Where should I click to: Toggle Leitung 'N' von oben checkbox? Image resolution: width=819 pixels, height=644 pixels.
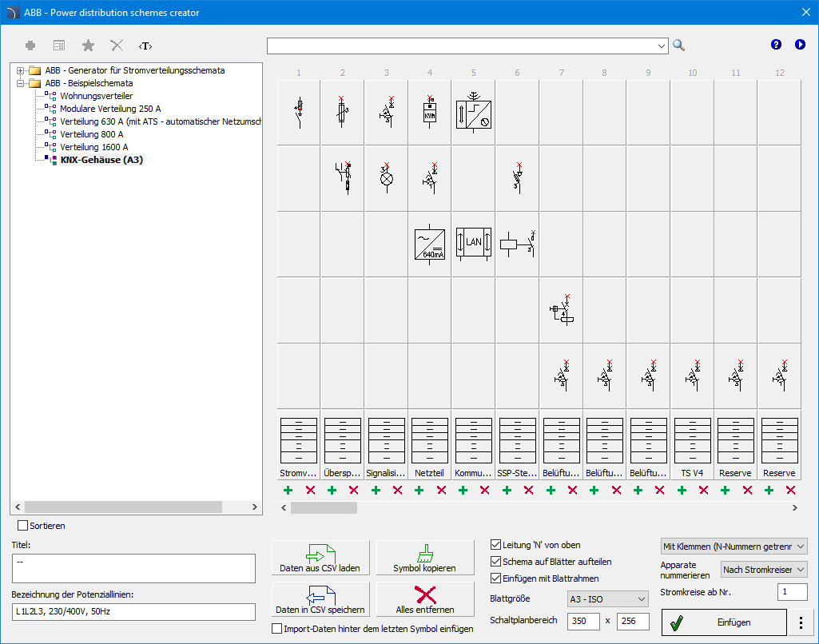tap(496, 545)
